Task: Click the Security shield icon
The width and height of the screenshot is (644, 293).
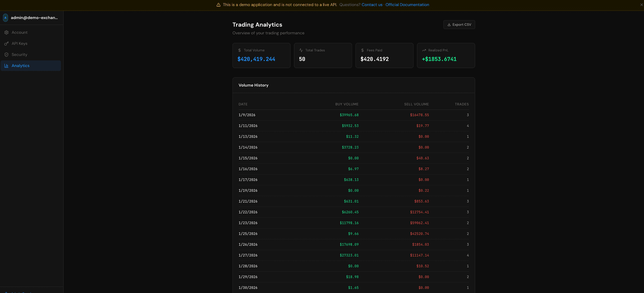Action: tap(6, 55)
